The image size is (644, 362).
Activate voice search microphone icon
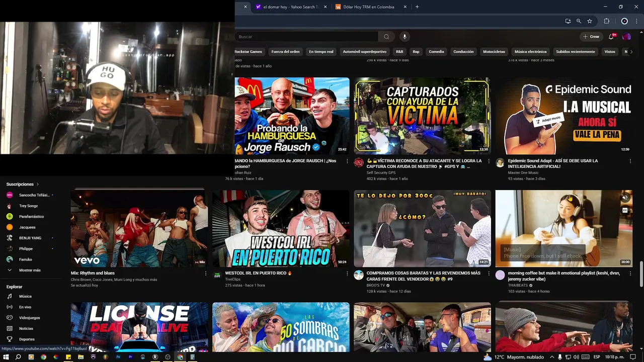click(x=404, y=37)
